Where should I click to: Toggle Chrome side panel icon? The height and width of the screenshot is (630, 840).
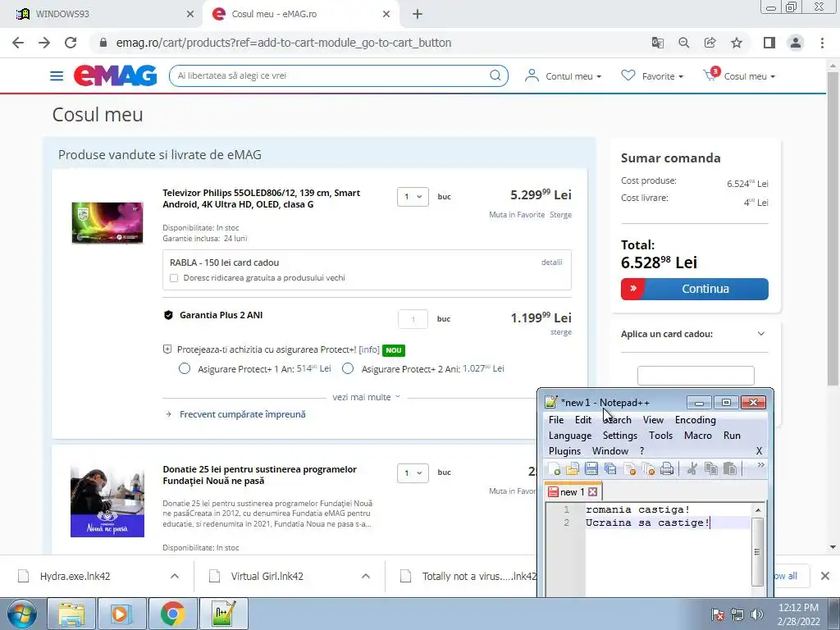pos(769,43)
